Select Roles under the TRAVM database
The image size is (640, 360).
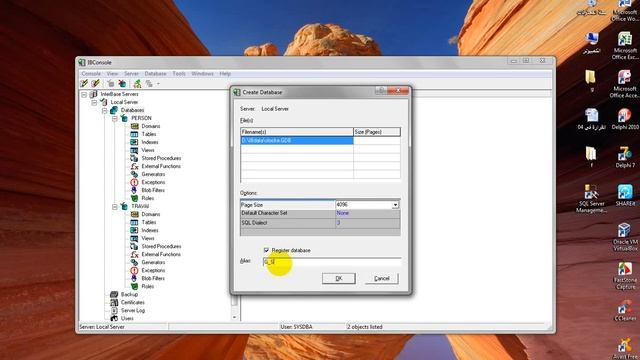[x=148, y=286]
